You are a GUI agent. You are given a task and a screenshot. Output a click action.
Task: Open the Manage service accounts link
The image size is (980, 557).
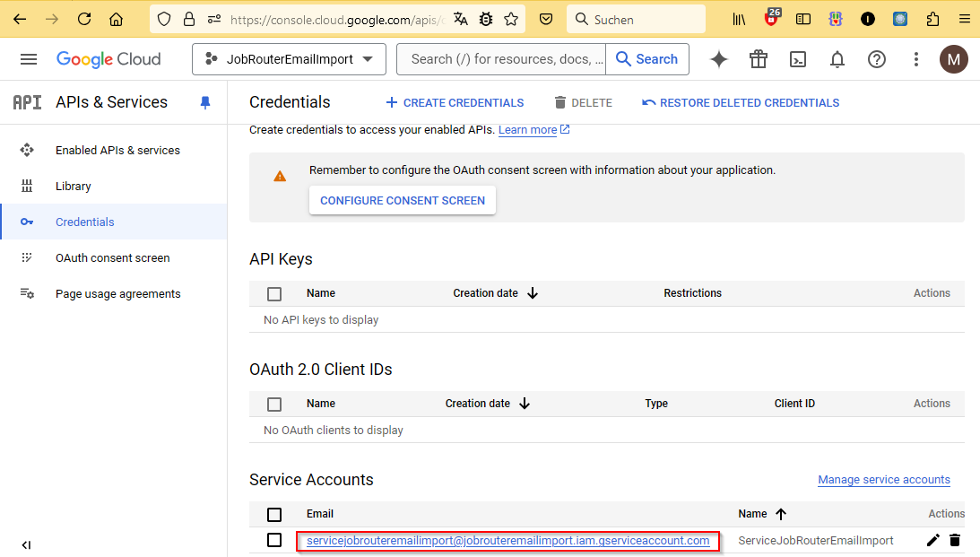point(883,479)
